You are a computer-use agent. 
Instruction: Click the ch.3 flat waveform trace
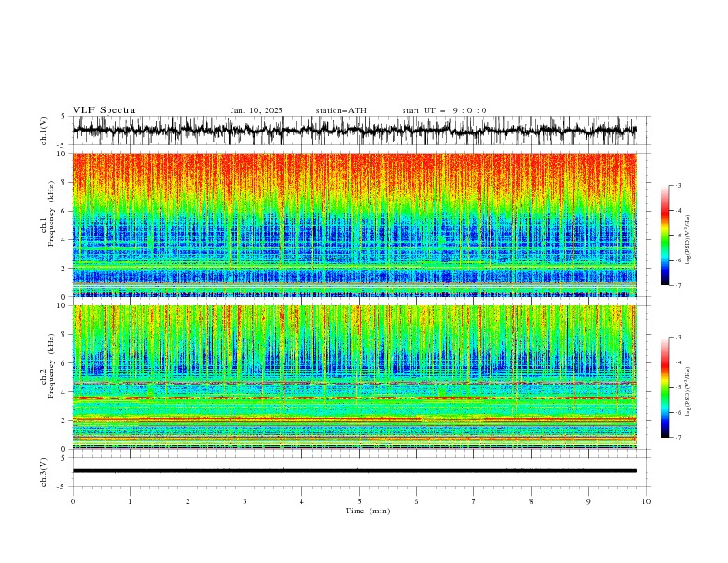click(354, 471)
